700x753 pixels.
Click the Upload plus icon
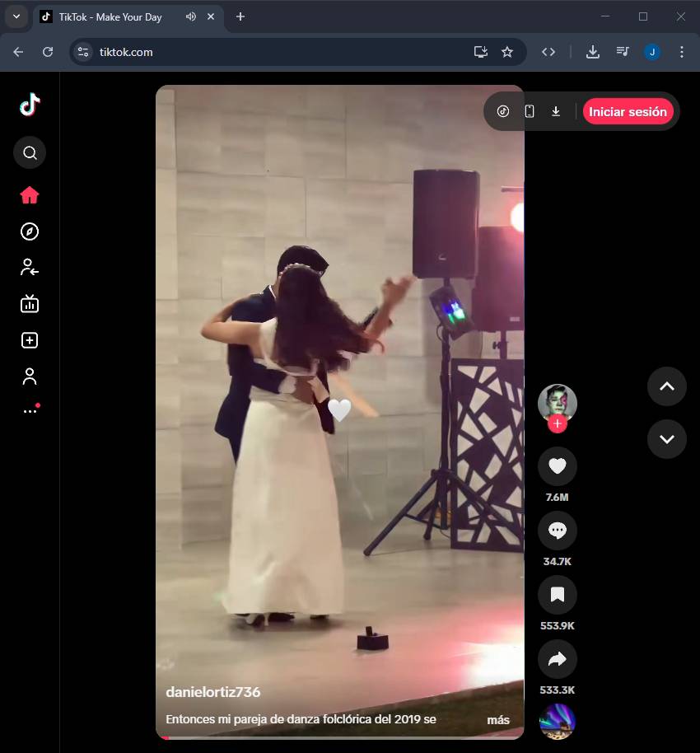[30, 340]
